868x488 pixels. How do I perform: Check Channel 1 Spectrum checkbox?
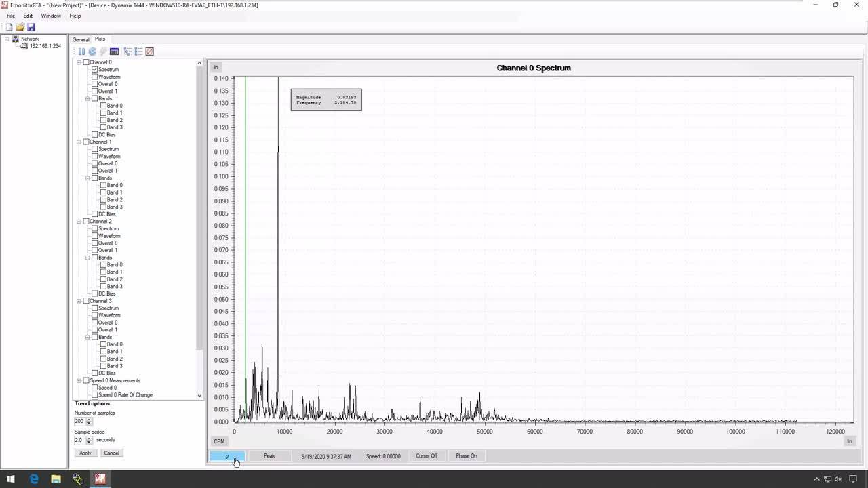pyautogui.click(x=95, y=149)
